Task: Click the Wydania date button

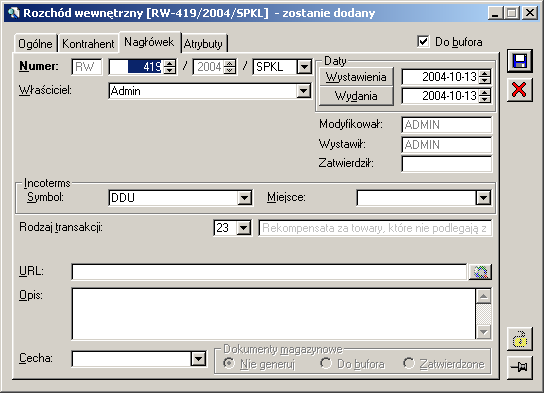Action: coord(356,96)
